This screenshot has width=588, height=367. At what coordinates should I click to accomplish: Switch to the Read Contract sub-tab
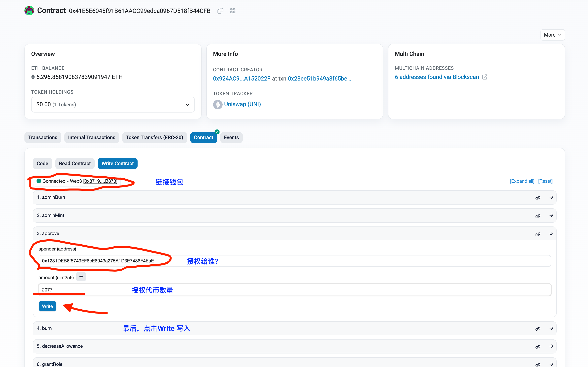[x=75, y=163]
